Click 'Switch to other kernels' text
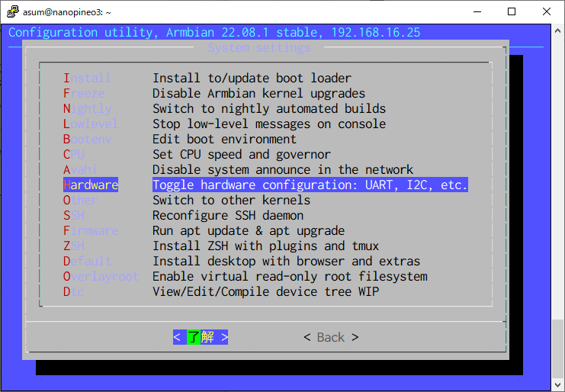Viewport: 565px width, 392px height. pos(231,200)
